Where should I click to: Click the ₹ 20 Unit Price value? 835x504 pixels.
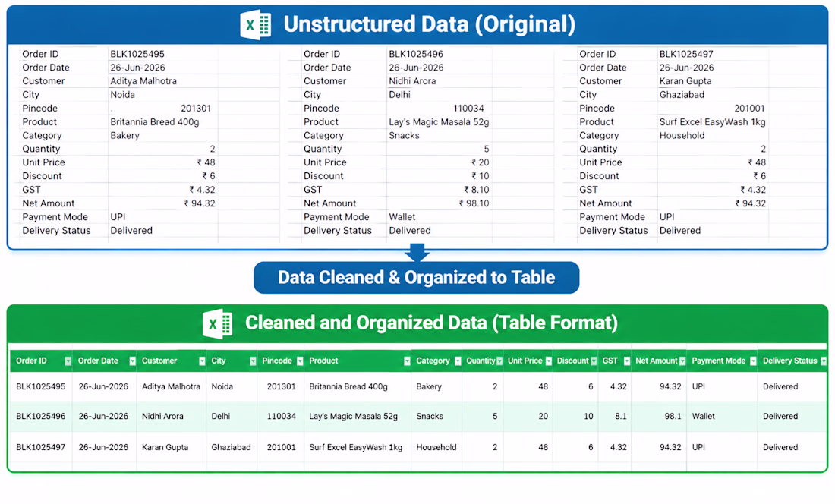pos(481,163)
